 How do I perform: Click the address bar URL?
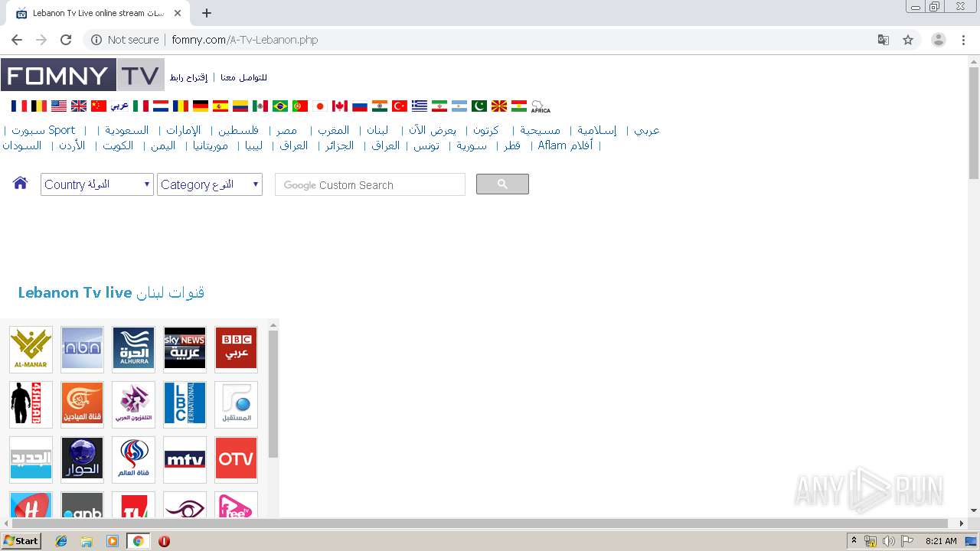(245, 40)
